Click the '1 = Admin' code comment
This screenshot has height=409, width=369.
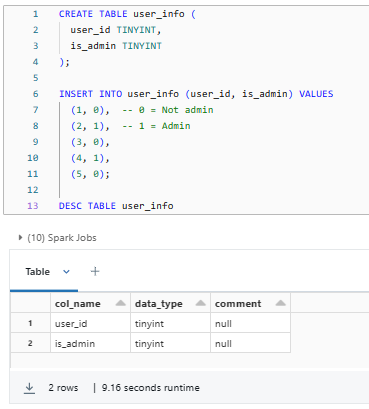click(156, 126)
